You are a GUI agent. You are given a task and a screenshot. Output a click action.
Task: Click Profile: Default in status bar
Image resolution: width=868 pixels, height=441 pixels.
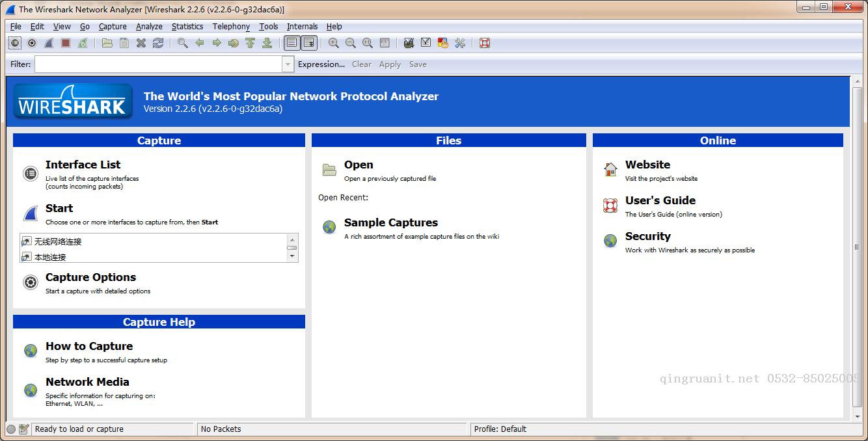click(x=500, y=429)
